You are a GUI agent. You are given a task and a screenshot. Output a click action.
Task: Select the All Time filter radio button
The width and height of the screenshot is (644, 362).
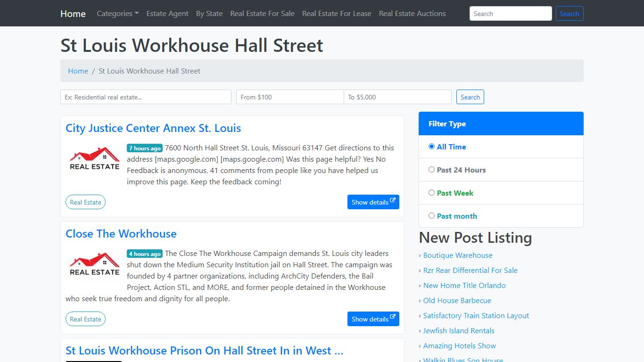click(x=431, y=147)
